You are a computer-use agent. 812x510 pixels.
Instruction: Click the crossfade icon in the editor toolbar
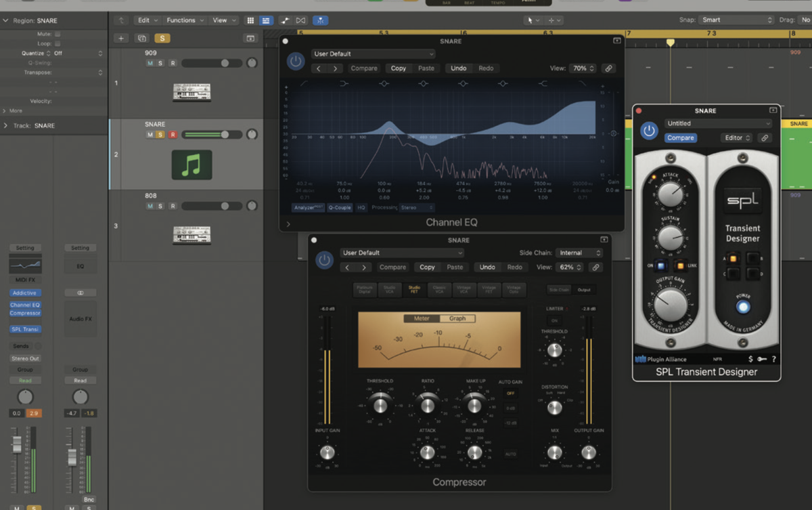[x=300, y=20]
